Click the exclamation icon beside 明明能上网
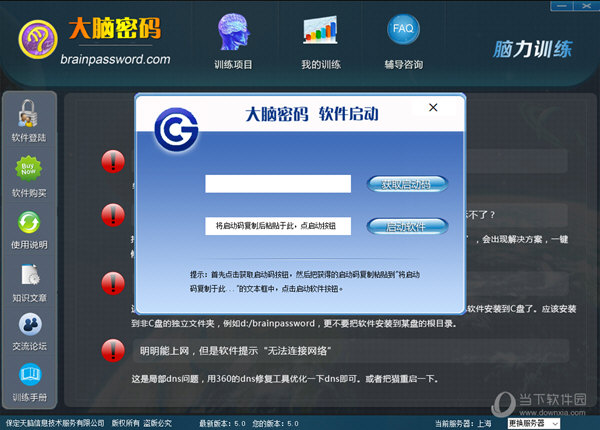This screenshot has height=430, width=600. (x=113, y=350)
